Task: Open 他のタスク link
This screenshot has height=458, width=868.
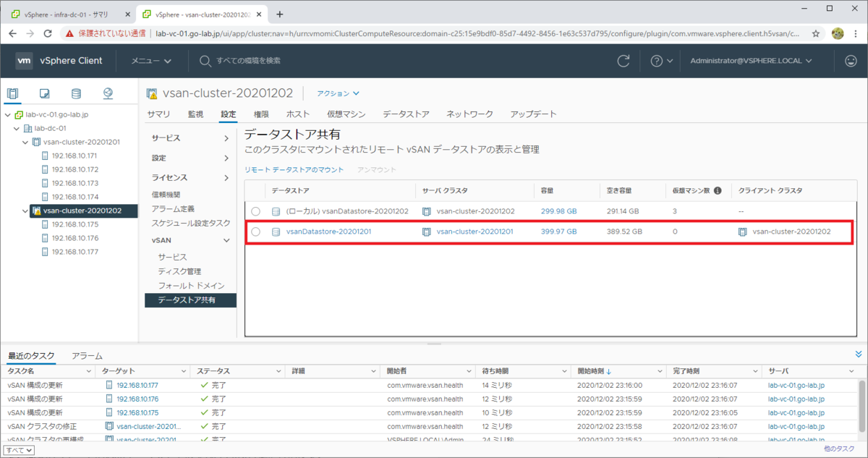Action: click(839, 449)
